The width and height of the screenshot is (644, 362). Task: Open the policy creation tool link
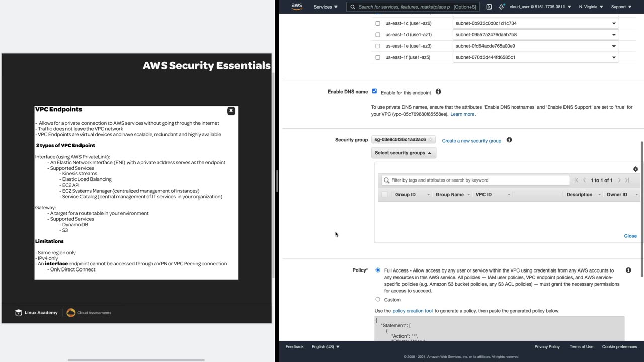[x=413, y=311]
